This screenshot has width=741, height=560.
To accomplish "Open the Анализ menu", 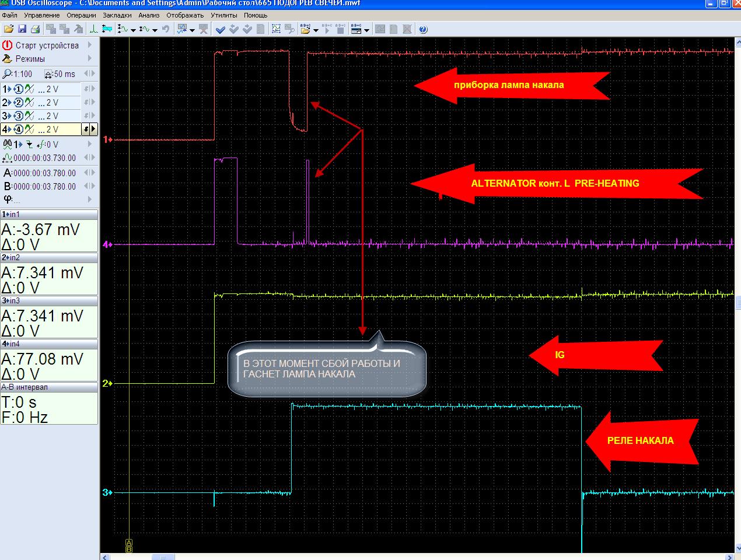I will click(x=149, y=15).
